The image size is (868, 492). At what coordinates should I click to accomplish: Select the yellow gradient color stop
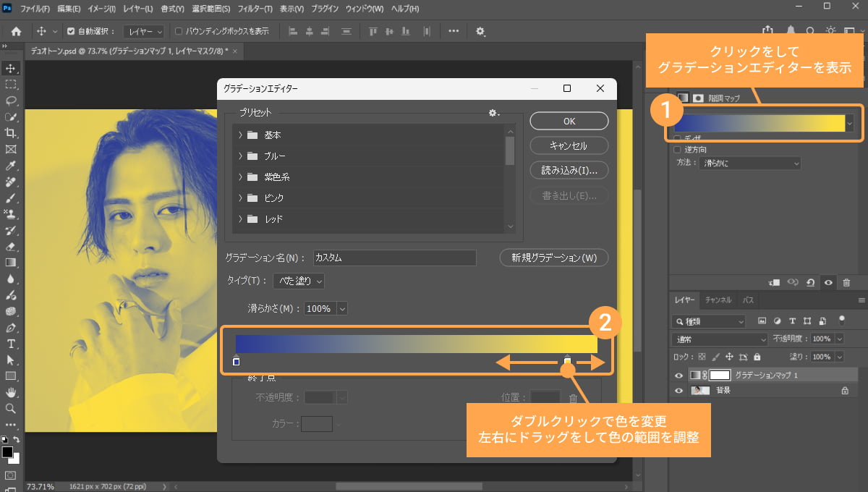[567, 360]
